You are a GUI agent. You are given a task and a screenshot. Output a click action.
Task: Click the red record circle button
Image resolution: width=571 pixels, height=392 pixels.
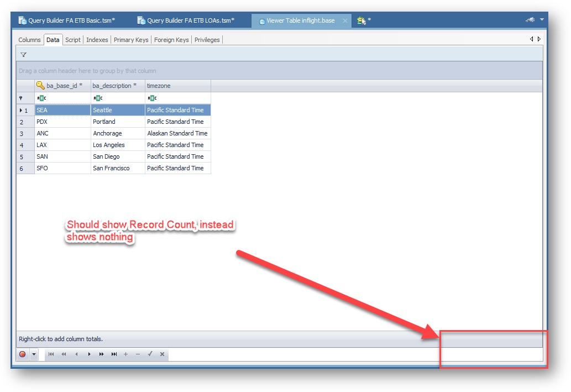23,354
